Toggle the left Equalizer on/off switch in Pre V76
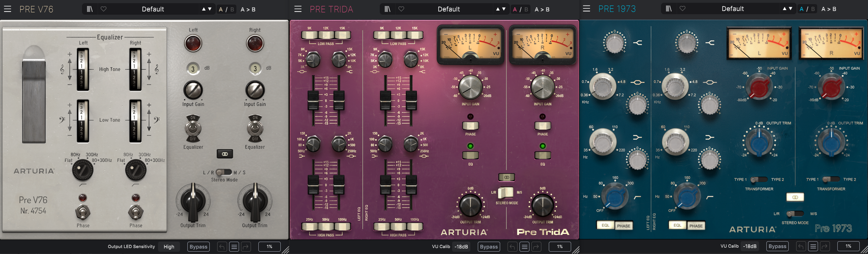Screen dimensions: 868x254 point(193,128)
